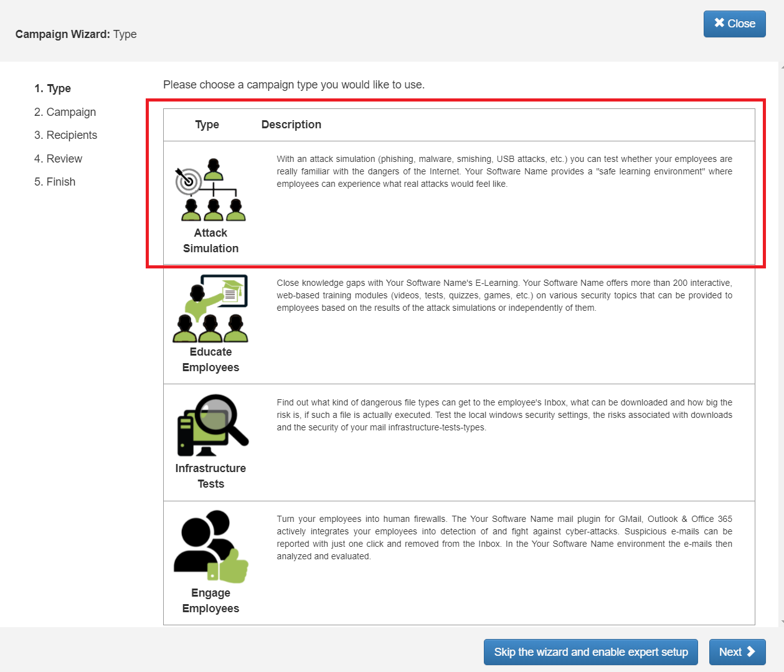The width and height of the screenshot is (784, 672).
Task: Close the Campaign Wizard
Action: [734, 24]
